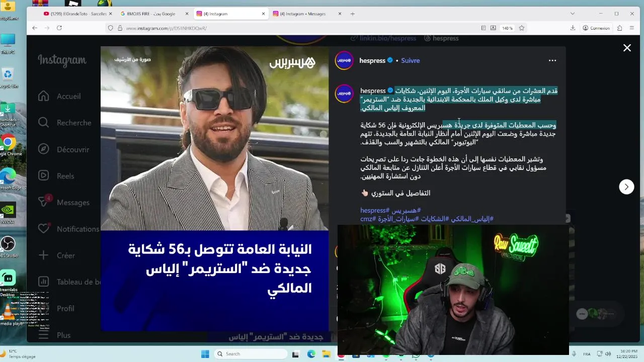Open This PC desktop icon

[8, 43]
